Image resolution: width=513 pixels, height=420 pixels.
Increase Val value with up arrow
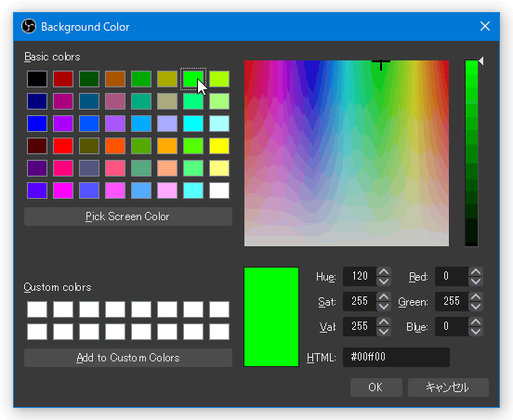(384, 322)
